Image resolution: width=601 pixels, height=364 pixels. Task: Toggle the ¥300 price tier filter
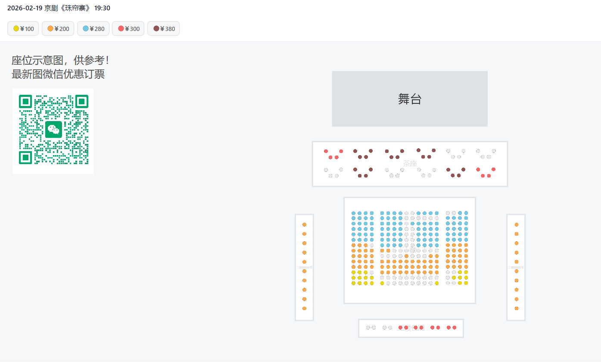tap(128, 29)
